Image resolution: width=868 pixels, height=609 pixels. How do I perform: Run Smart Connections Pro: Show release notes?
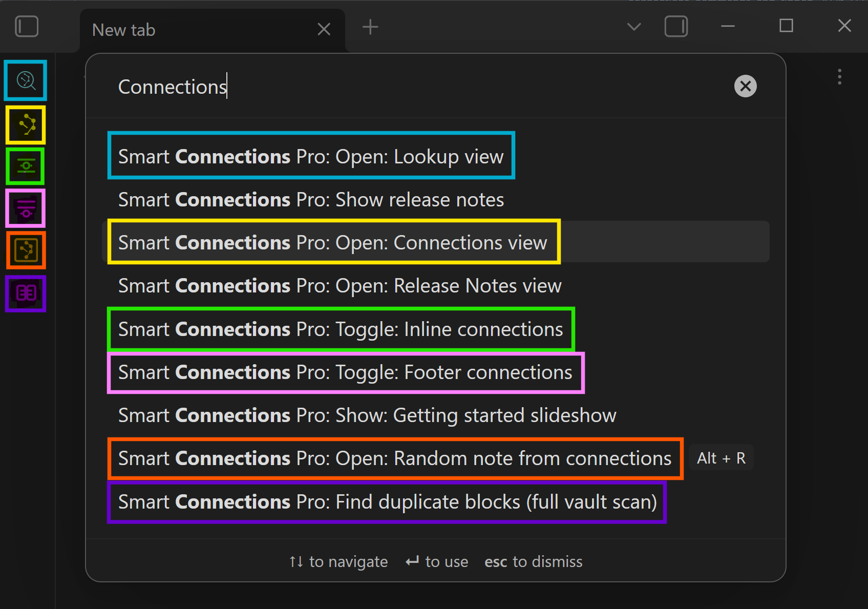pyautogui.click(x=311, y=199)
